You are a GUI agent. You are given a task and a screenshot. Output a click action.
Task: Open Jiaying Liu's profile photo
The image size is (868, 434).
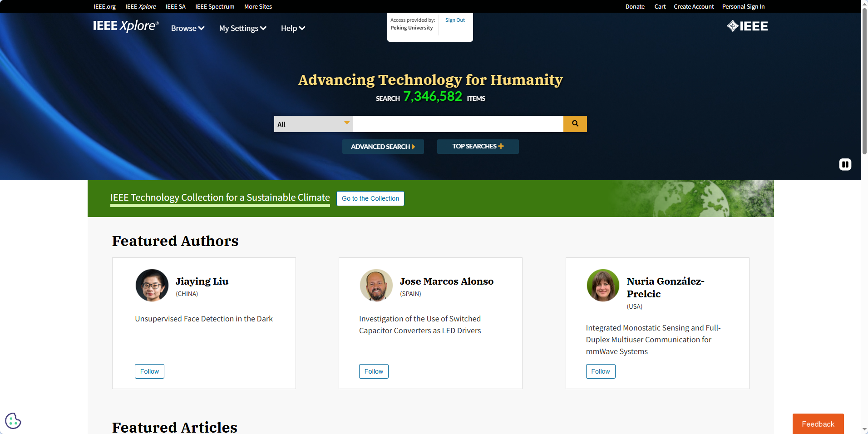click(x=152, y=286)
